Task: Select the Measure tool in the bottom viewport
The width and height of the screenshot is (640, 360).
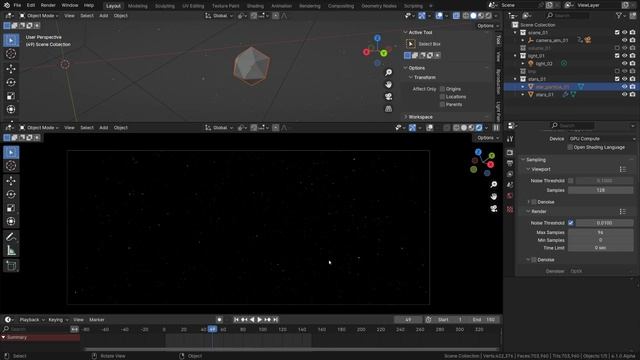Action: [x=11, y=251]
